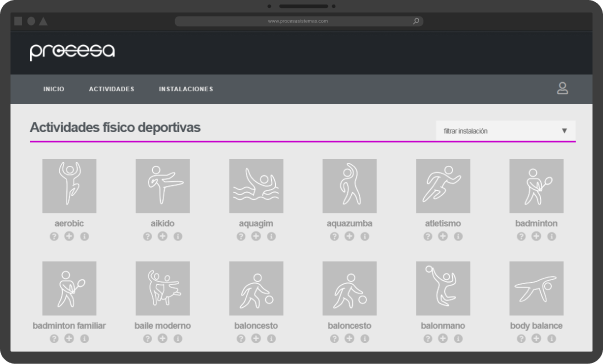This screenshot has width=603, height=364.
Task: Open the aerobic activity thumbnail
Action: (x=69, y=186)
